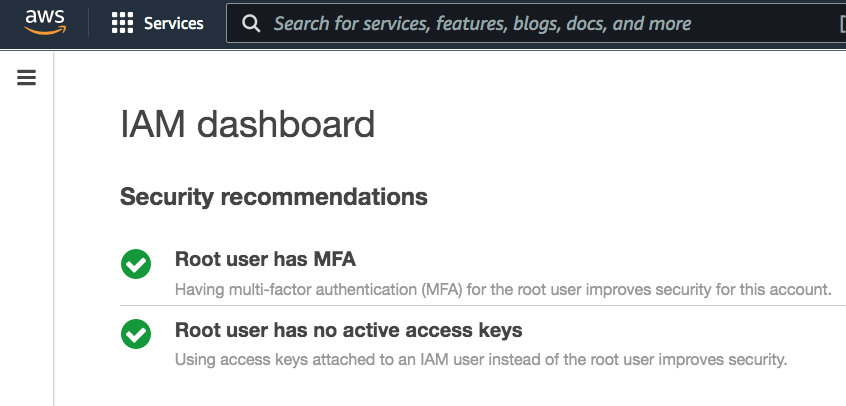Click the IAM dashboard heading
846x406 pixels.
(247, 124)
